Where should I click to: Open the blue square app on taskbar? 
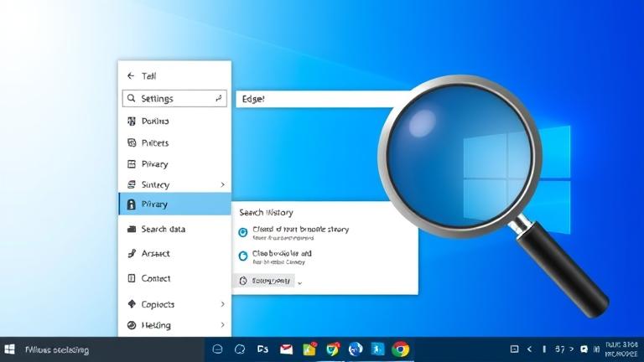[x=377, y=349]
